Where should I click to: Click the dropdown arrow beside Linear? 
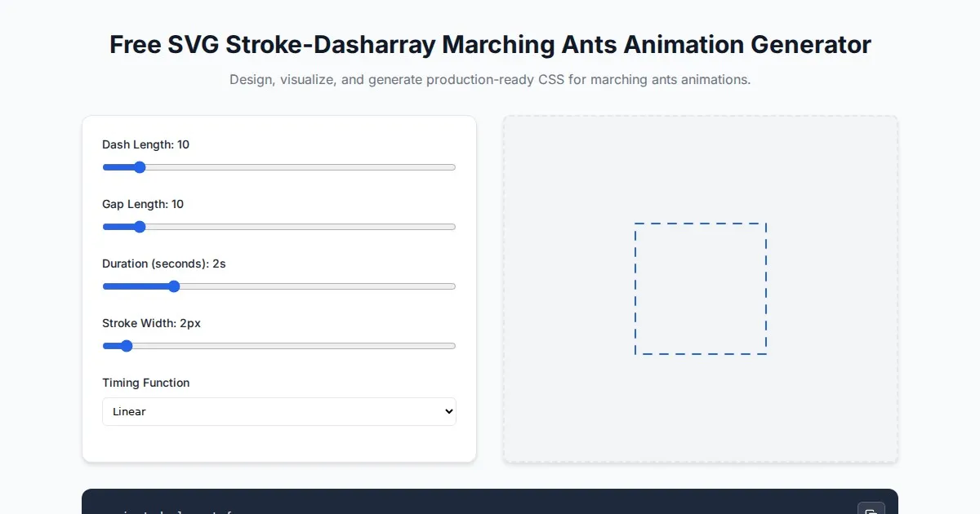[448, 412]
